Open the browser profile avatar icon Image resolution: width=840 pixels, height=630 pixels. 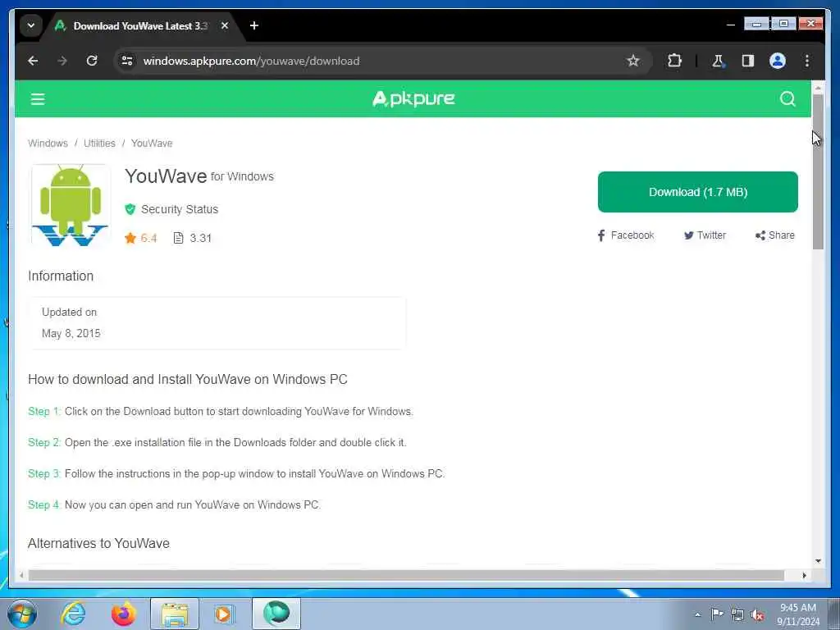pyautogui.click(x=778, y=61)
